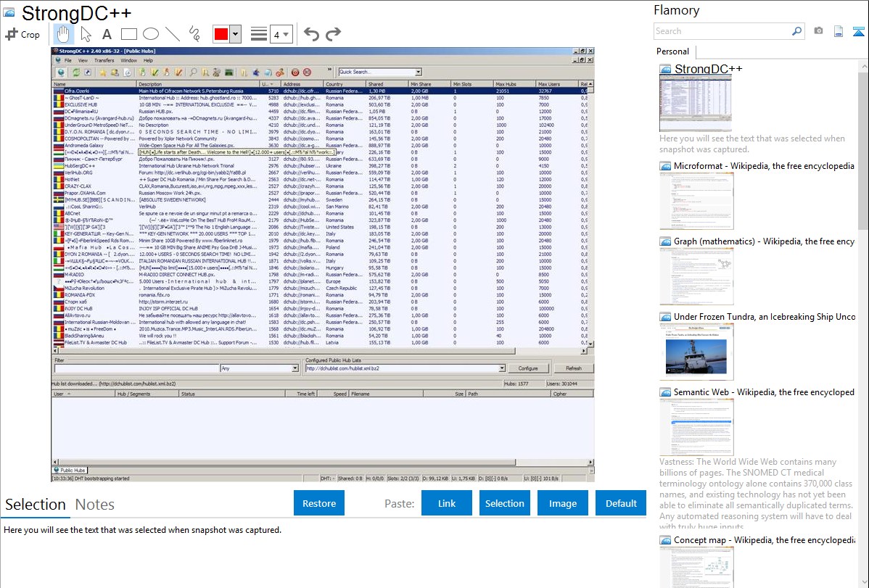Screen dimensions: 869x588
Task: Choose the arrow pointer tool
Action: (x=86, y=34)
